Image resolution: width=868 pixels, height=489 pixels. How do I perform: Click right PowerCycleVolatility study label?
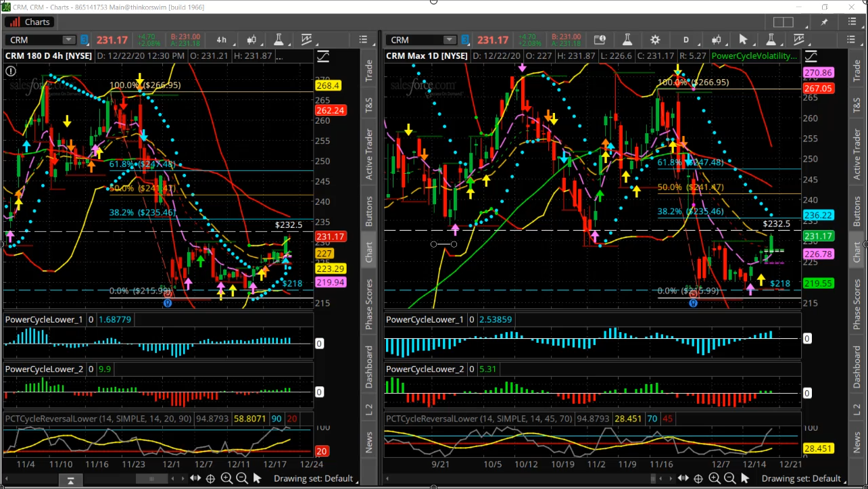coord(755,56)
